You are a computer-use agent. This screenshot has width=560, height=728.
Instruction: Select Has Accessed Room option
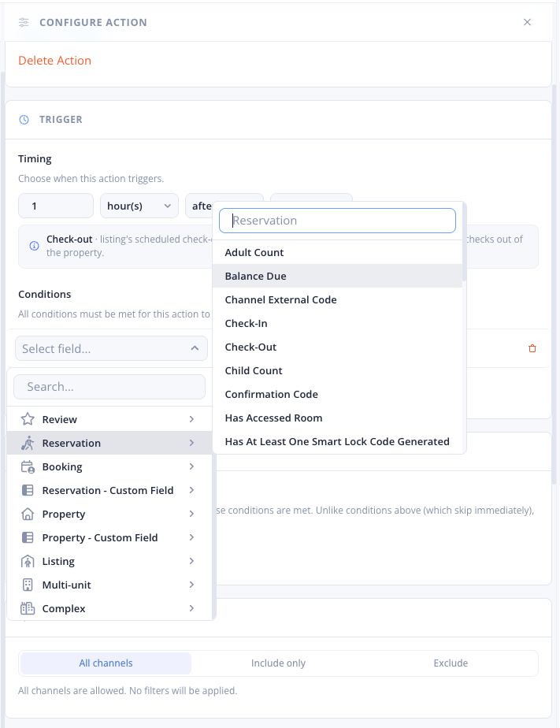coord(337,418)
